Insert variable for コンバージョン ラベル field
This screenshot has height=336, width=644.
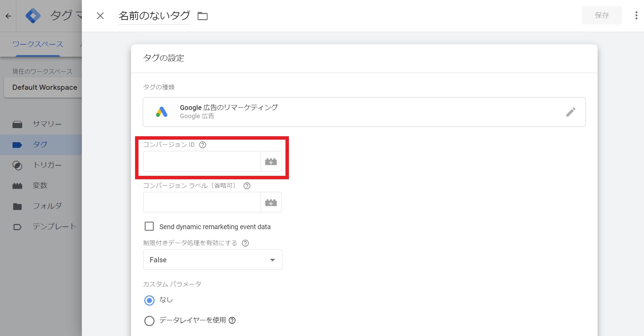(x=271, y=202)
